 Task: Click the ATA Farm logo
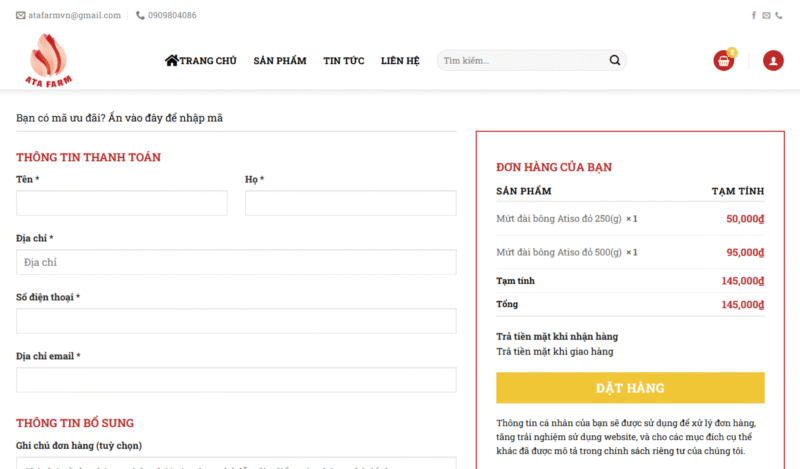[x=49, y=60]
